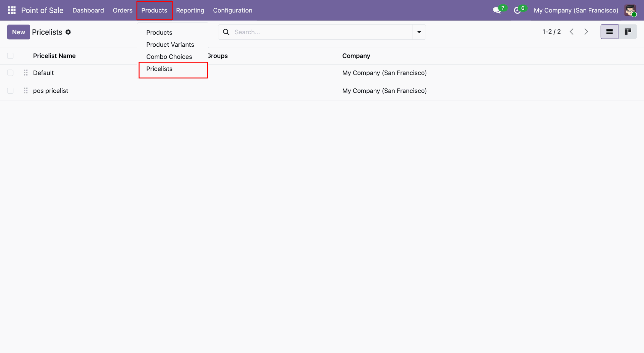Check the Default pricelist checkbox
This screenshot has height=353, width=644.
(10, 73)
